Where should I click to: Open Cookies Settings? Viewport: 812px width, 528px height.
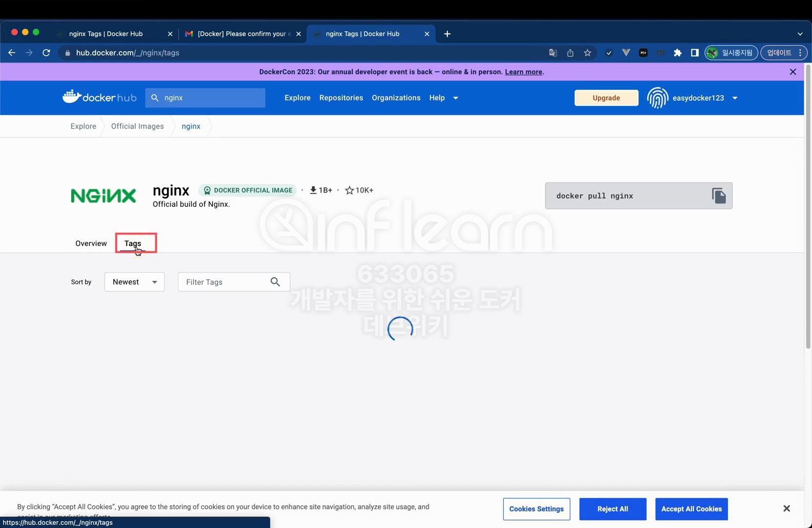tap(536, 509)
